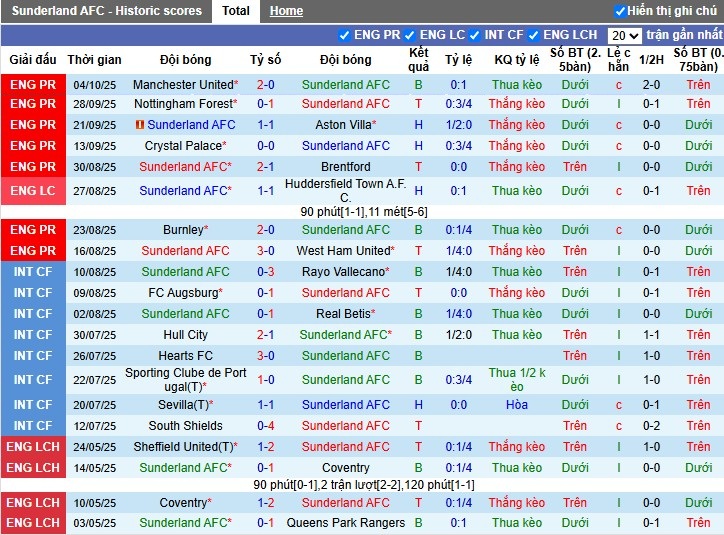Uncheck the ENG LCH league filter

pos(533,35)
